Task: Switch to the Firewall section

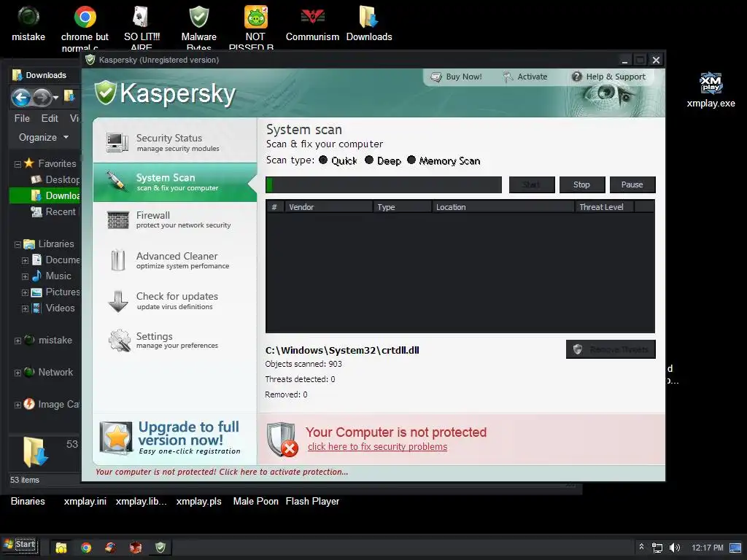Action: [175, 220]
